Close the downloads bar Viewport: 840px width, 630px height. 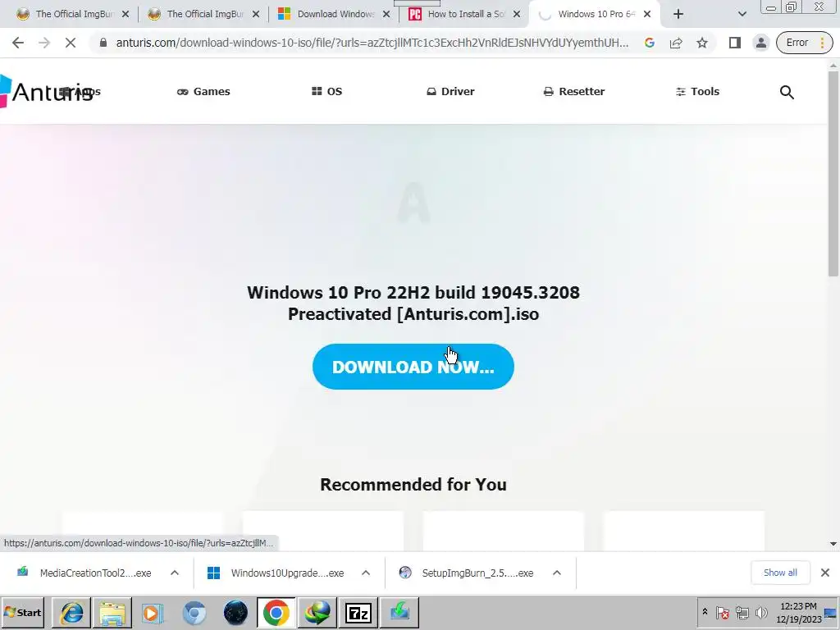(825, 573)
